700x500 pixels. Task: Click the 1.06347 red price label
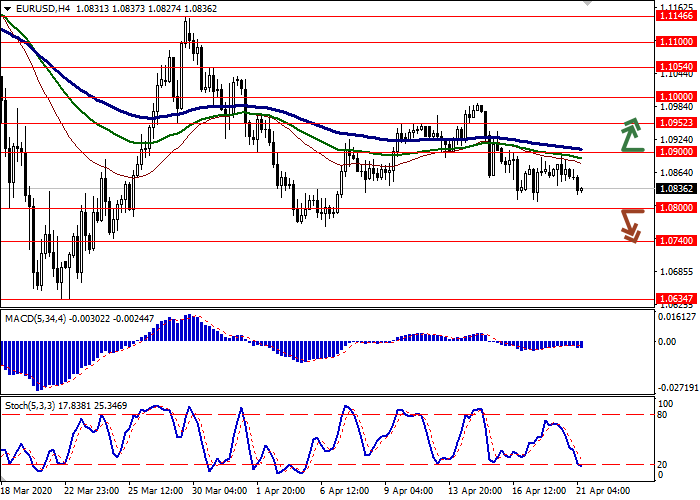pyautogui.click(x=675, y=298)
